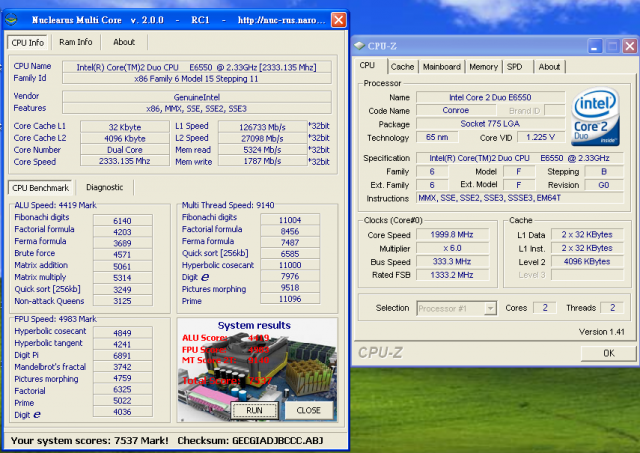Screen dimensions: 640x453
Task: Click the Threads count field in CPU-Z
Action: pos(612,308)
